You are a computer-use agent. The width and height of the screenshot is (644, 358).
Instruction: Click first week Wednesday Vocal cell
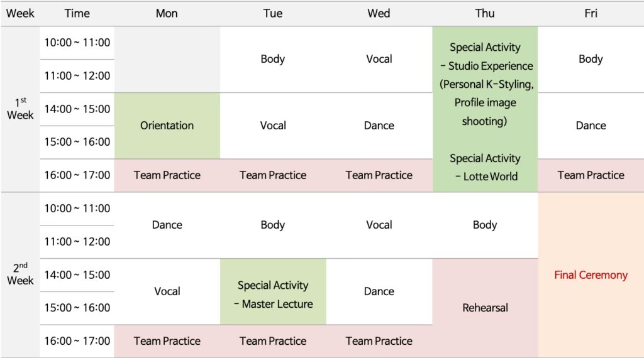click(379, 59)
